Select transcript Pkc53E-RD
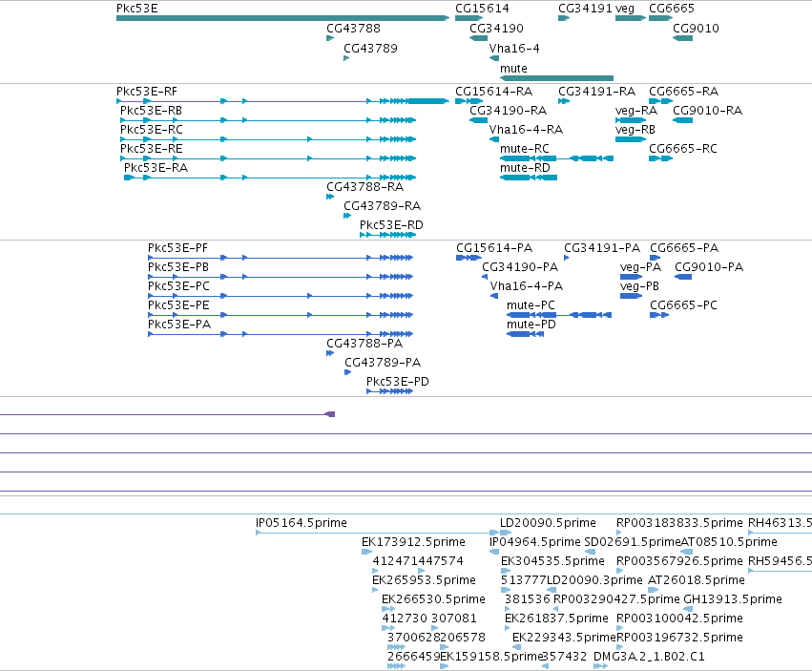 click(x=391, y=225)
